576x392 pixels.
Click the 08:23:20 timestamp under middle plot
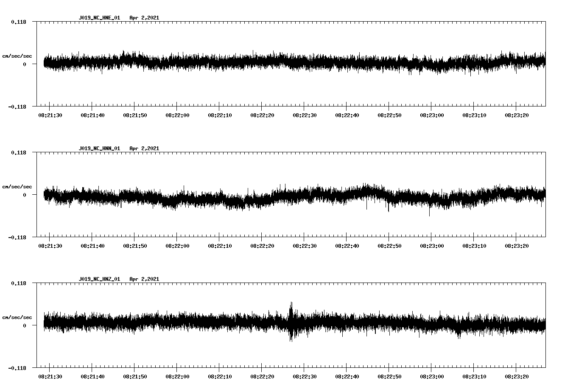[517, 245]
